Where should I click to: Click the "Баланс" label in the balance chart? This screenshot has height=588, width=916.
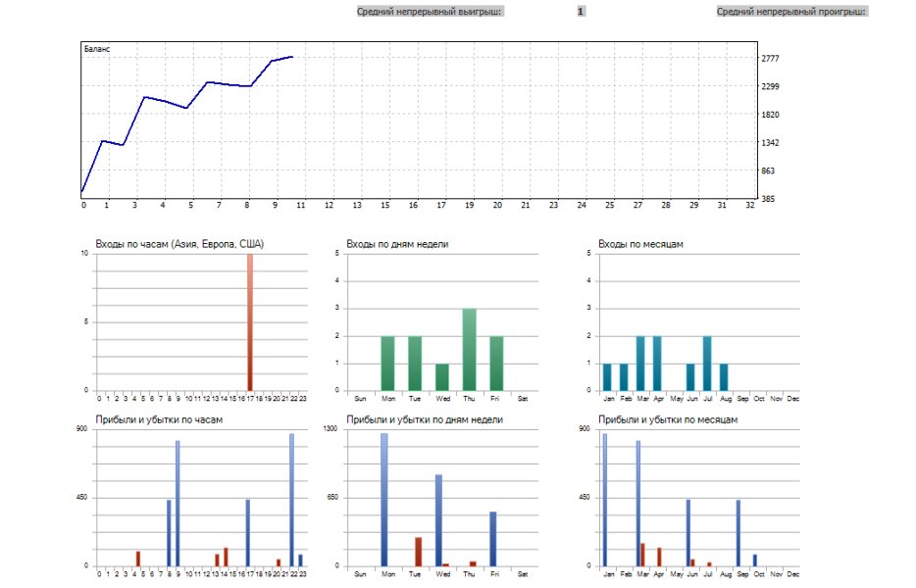[x=97, y=49]
